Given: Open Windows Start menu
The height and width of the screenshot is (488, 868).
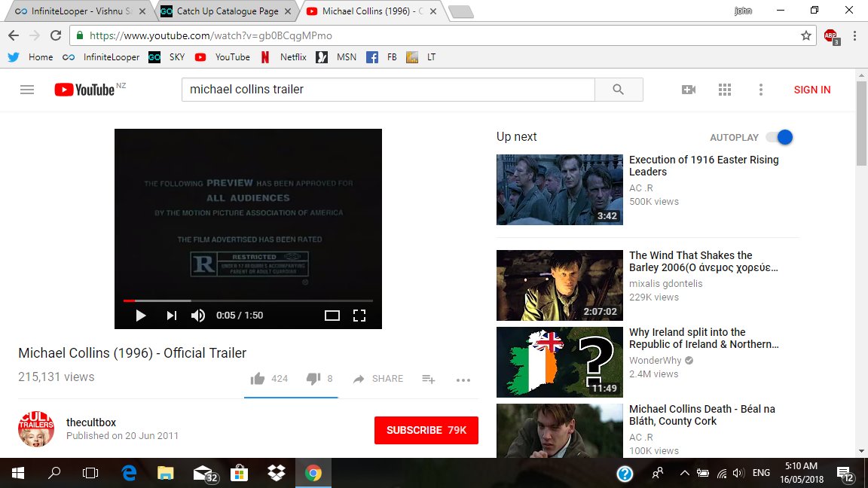Looking at the screenshot, I should pyautogui.click(x=18, y=473).
